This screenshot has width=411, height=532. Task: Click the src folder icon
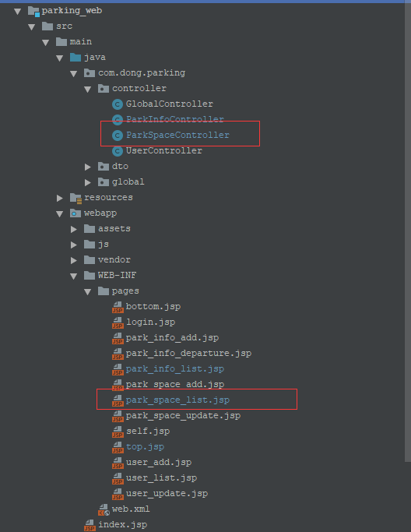pyautogui.click(x=47, y=26)
